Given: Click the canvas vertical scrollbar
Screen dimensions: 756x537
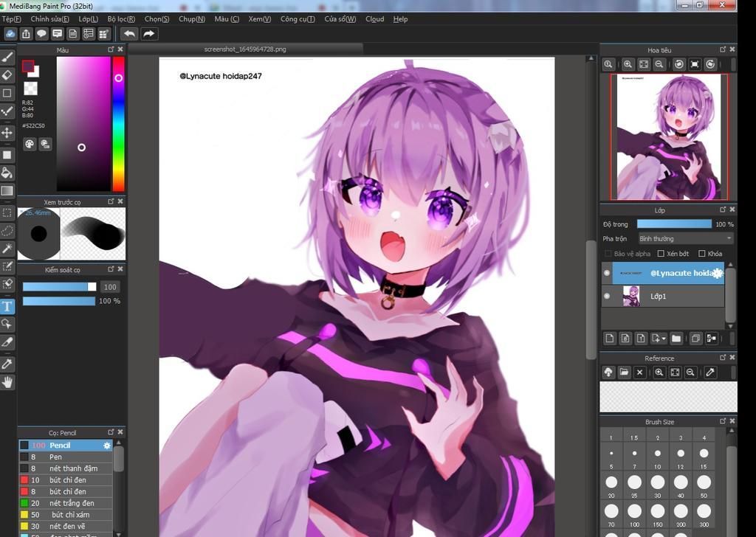Looking at the screenshot, I should pos(591,299).
